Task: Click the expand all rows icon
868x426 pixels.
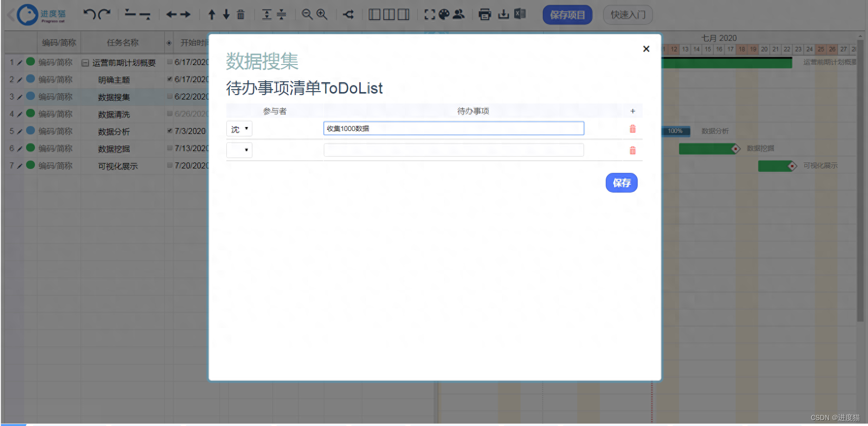Action: 267,14
